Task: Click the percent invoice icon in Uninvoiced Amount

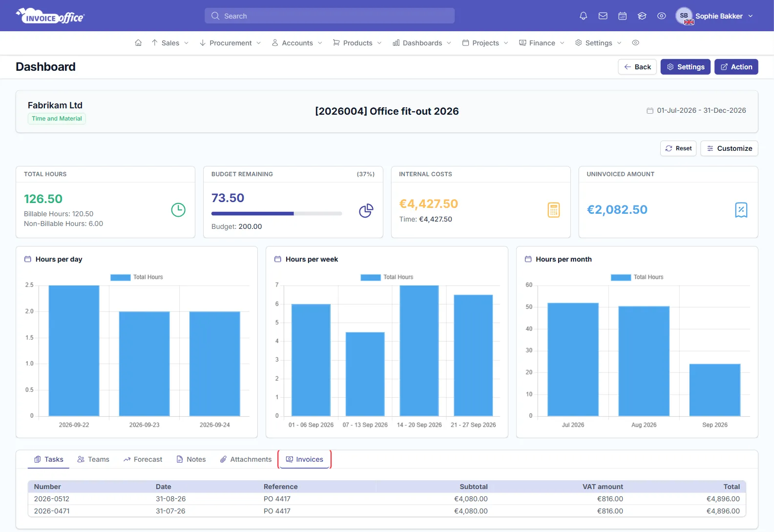Action: pyautogui.click(x=741, y=210)
